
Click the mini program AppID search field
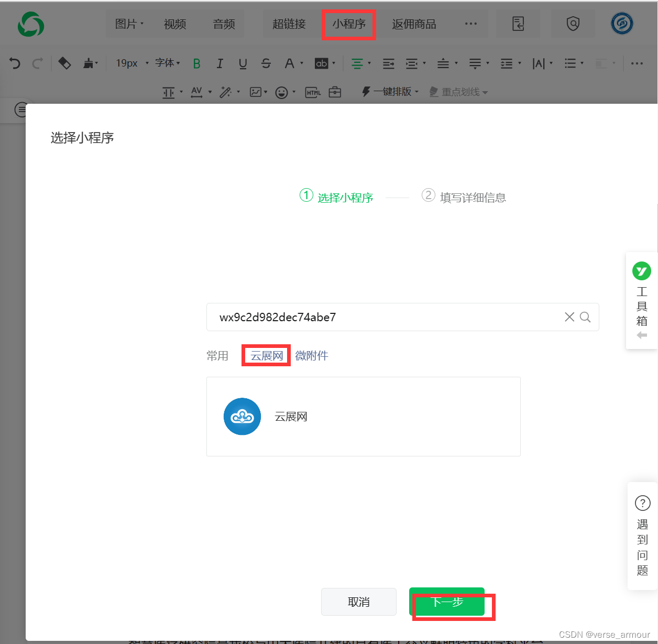(x=402, y=317)
